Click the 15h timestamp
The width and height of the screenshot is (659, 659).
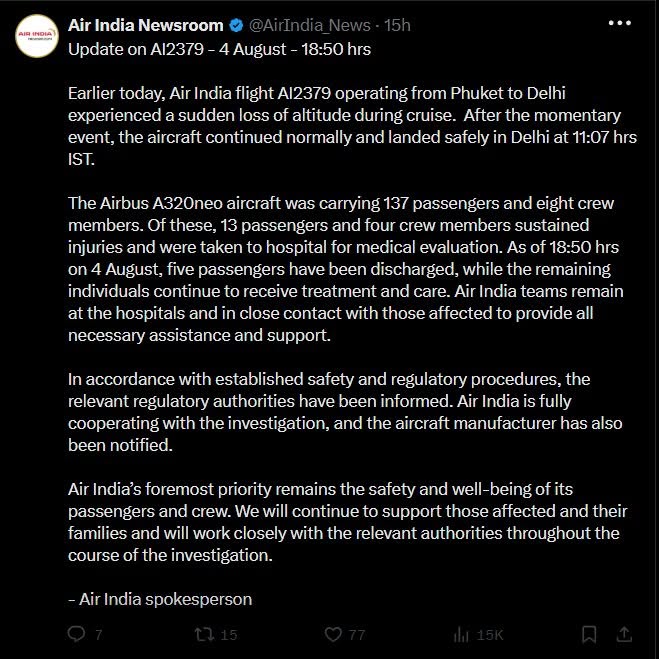(397, 26)
